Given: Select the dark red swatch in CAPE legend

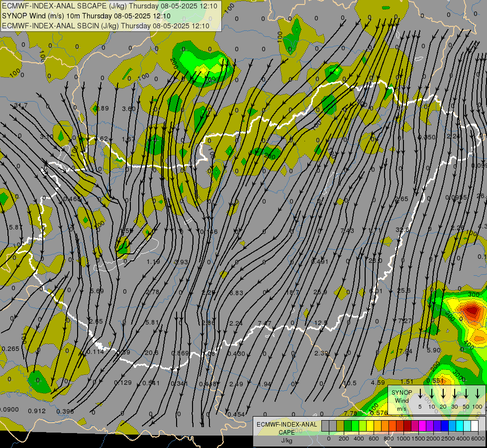Looking at the screenshot, I should [407, 426].
